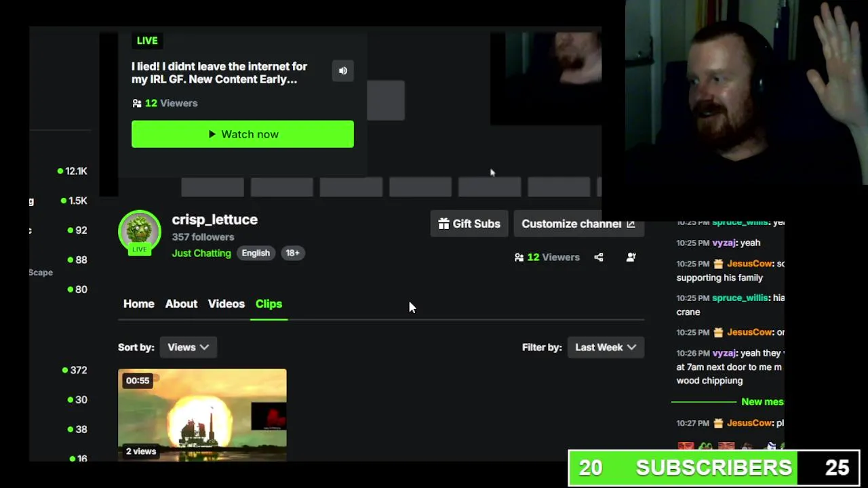This screenshot has width=868, height=488.
Task: Select sidebar channel with 92 viewers
Action: pyautogui.click(x=77, y=230)
